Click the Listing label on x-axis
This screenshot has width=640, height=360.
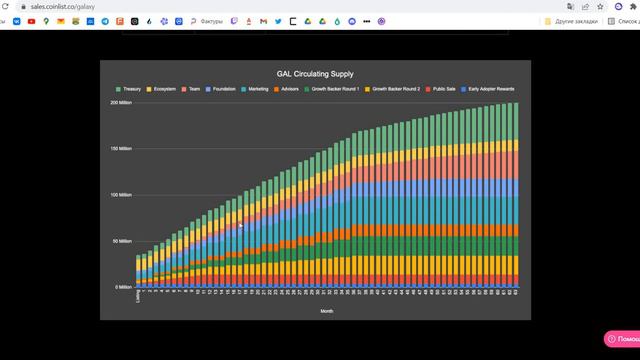[138, 296]
